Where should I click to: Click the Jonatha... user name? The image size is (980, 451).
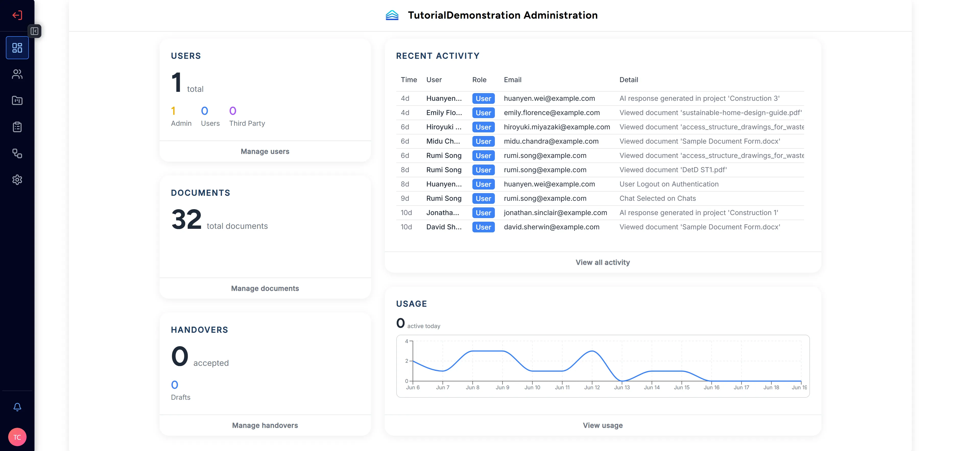(x=443, y=213)
